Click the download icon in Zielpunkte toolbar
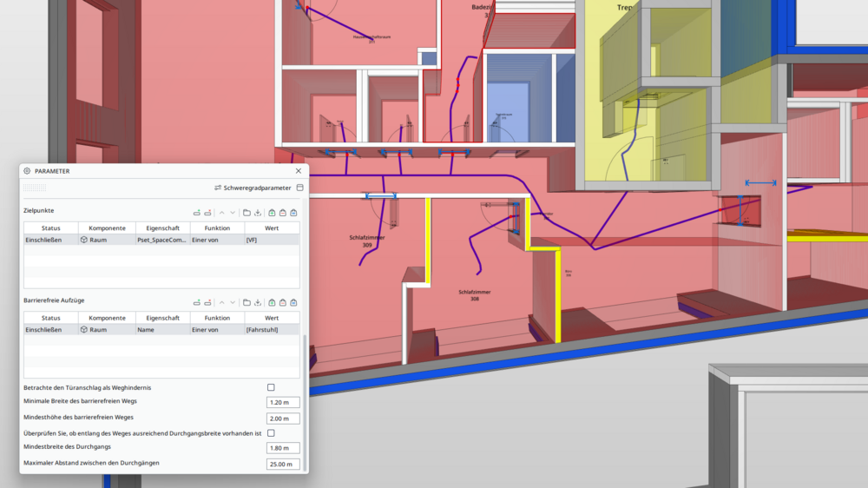 [x=258, y=212]
